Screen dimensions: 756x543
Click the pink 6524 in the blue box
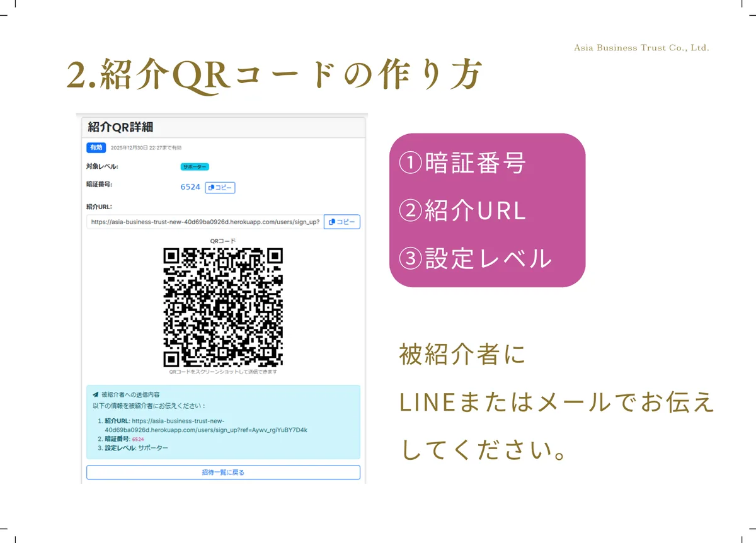[138, 439]
